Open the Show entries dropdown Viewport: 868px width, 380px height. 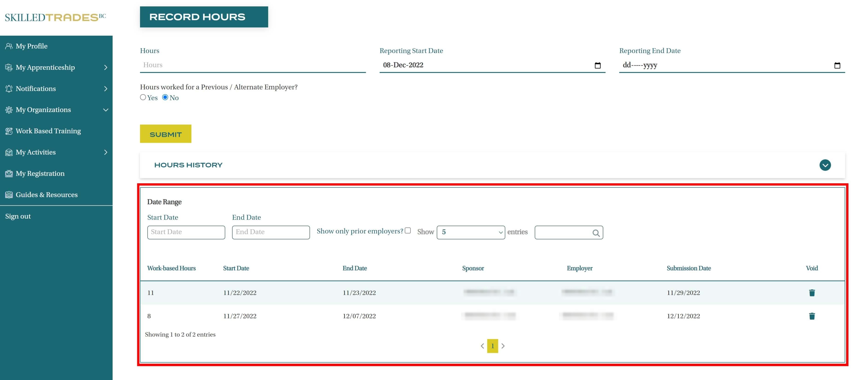(470, 232)
